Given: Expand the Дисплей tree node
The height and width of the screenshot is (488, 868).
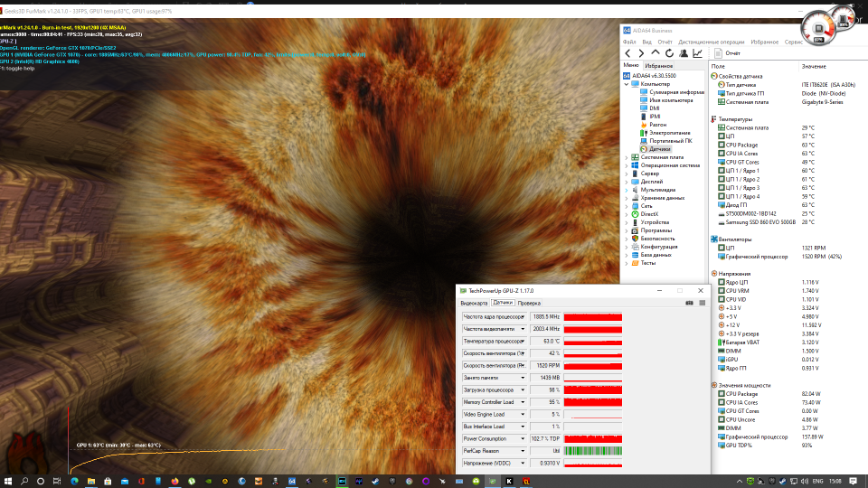Looking at the screenshot, I should pos(627,182).
